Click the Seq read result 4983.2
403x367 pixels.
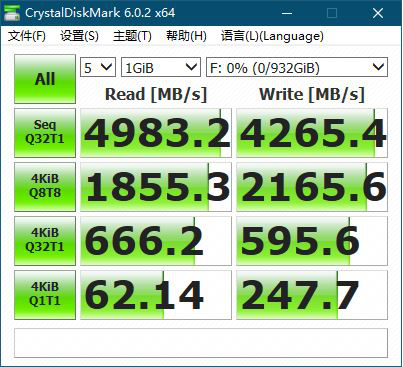point(156,133)
